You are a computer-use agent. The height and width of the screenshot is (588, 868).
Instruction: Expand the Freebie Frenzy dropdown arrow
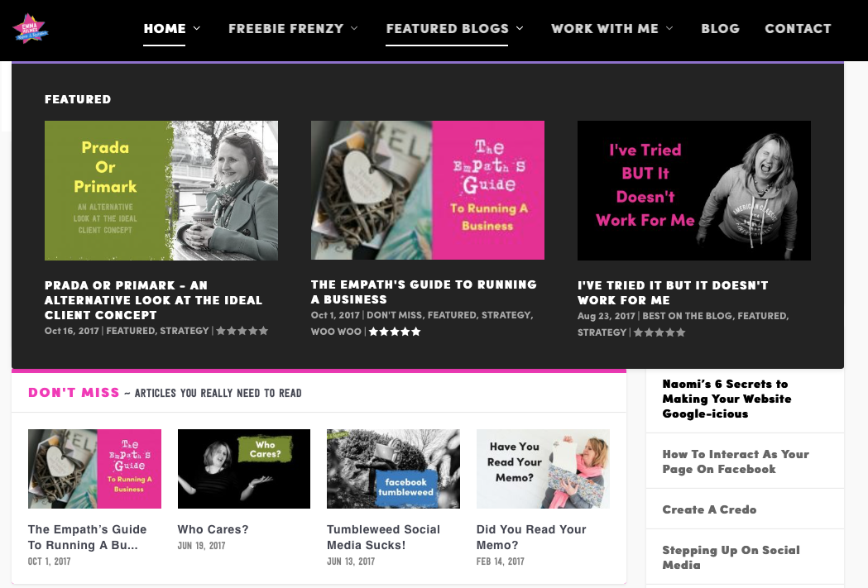click(354, 28)
